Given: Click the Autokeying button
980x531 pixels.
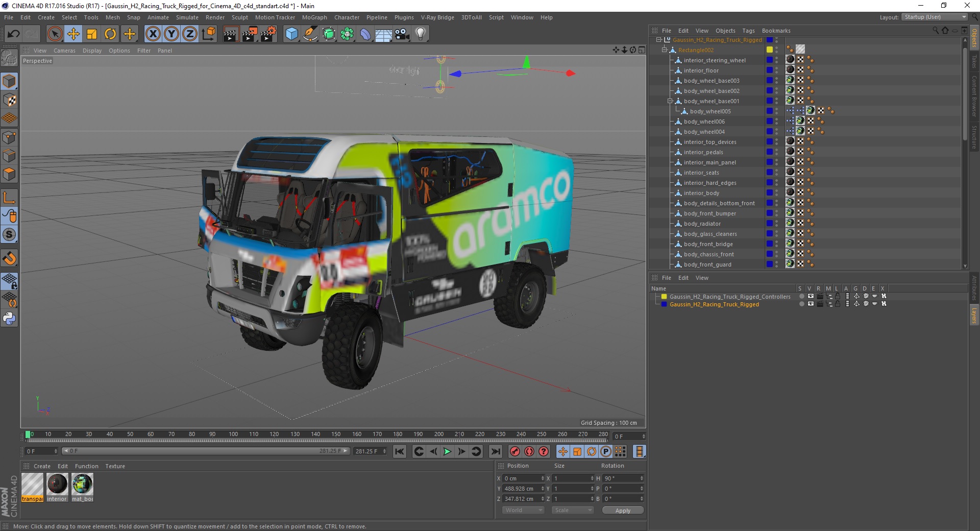Looking at the screenshot, I should [x=529, y=451].
